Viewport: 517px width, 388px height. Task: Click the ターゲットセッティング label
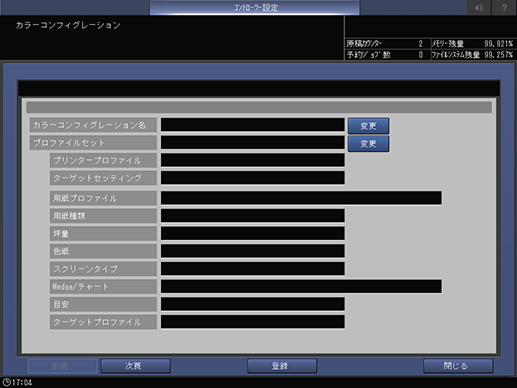point(103,178)
